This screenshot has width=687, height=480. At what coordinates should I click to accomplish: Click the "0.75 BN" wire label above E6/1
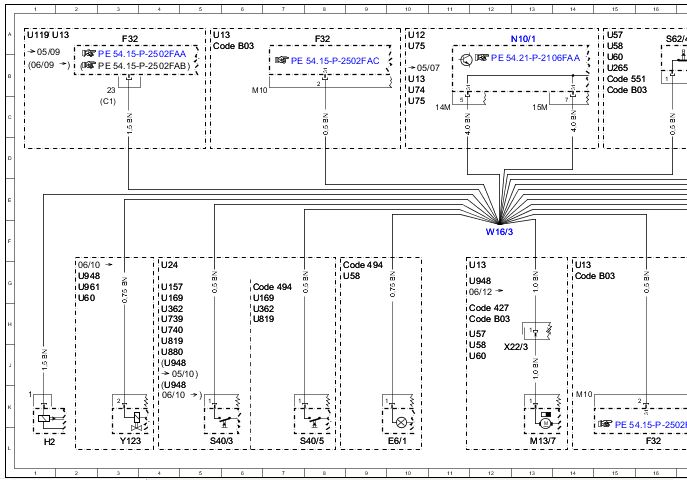[x=392, y=284]
